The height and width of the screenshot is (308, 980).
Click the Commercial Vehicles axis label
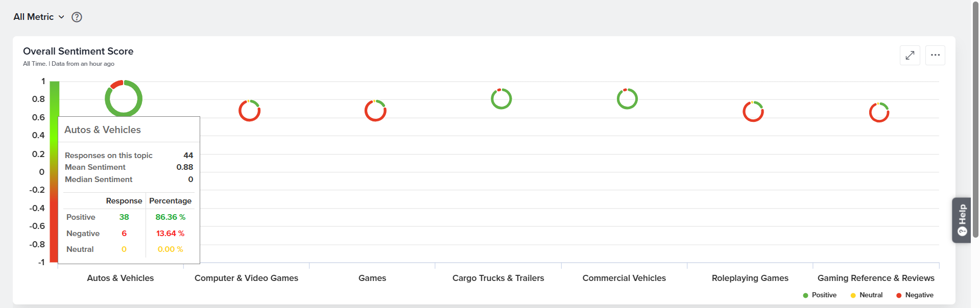(x=624, y=278)
